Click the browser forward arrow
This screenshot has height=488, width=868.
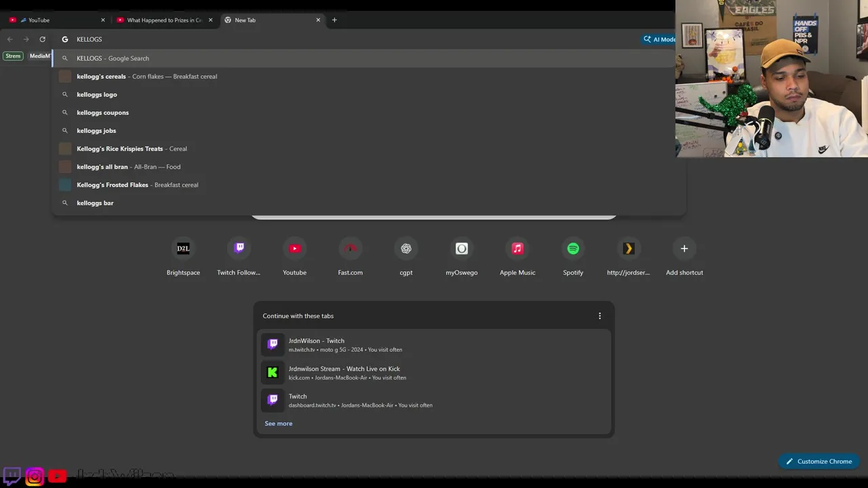point(26,39)
